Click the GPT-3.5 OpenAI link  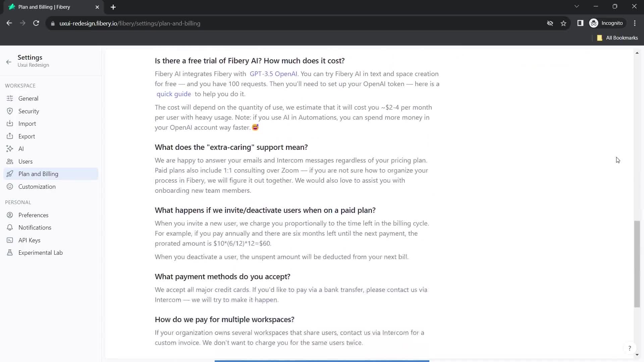click(273, 73)
